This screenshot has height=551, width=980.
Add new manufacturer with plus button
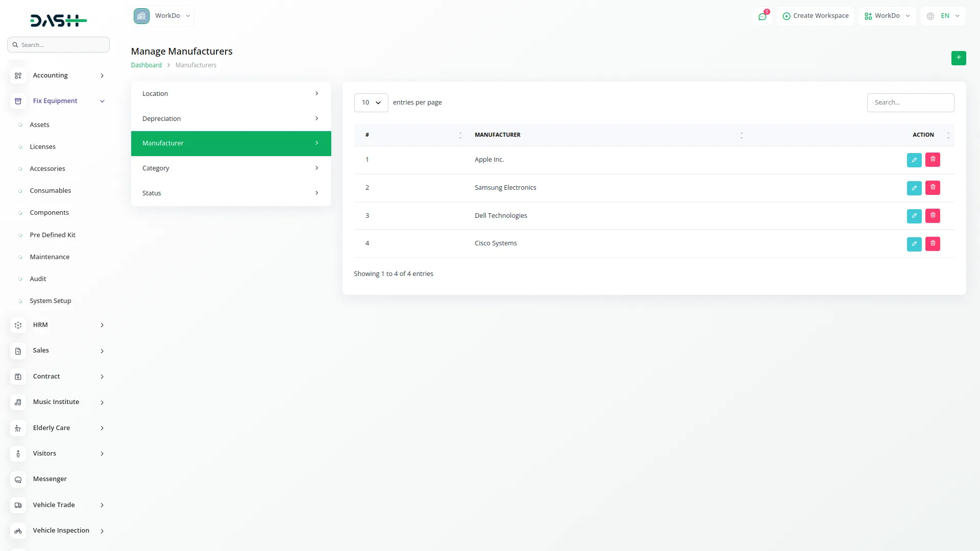[958, 58]
